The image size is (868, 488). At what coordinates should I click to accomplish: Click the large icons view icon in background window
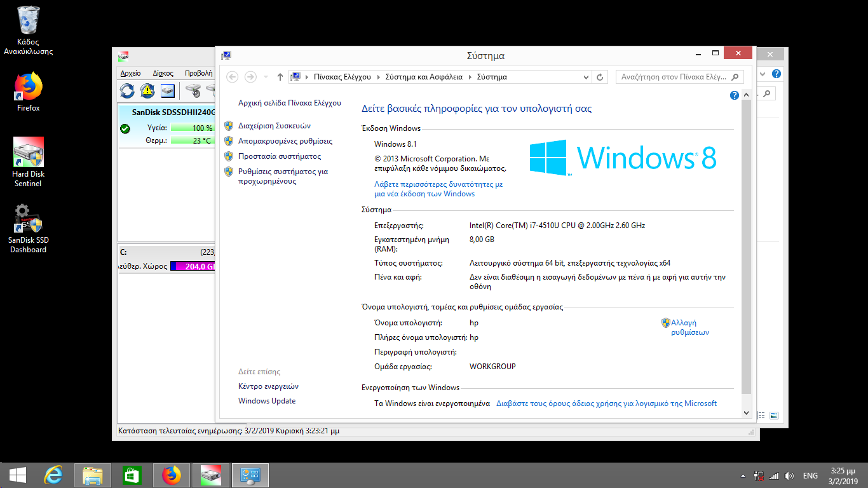773,416
